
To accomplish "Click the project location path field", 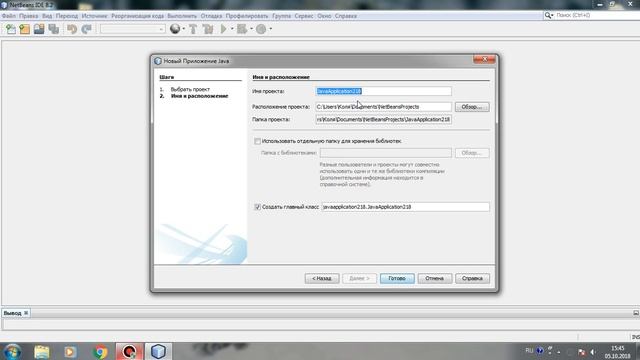I will tap(383, 107).
